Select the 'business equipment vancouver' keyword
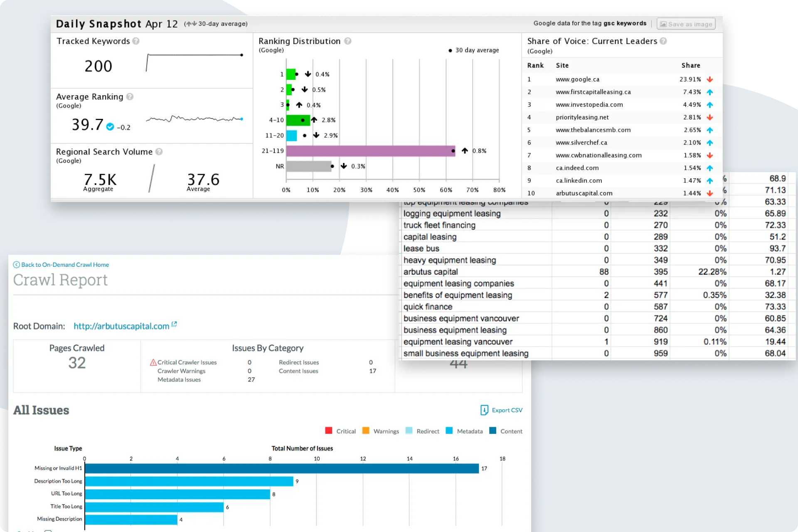 click(x=461, y=318)
